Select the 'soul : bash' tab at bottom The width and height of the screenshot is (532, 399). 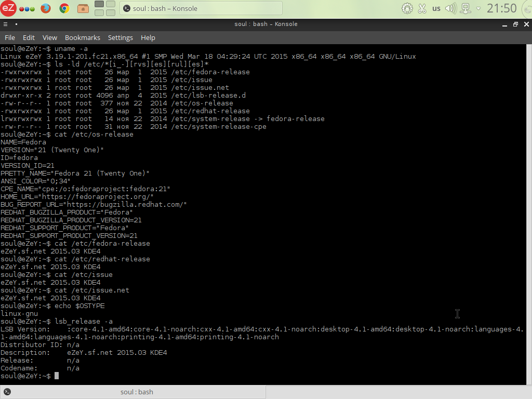(133, 392)
